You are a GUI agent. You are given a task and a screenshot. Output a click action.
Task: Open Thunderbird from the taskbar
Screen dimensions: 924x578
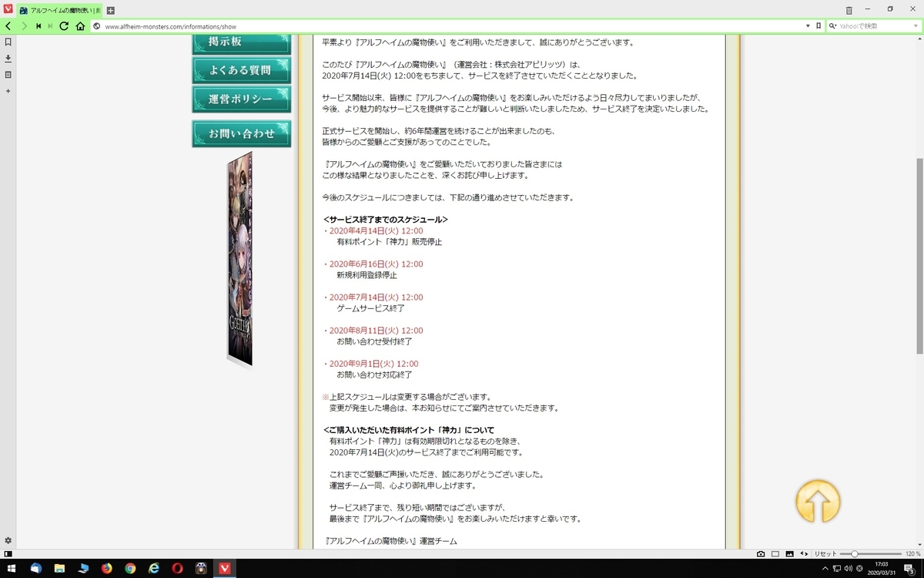[x=35, y=568]
